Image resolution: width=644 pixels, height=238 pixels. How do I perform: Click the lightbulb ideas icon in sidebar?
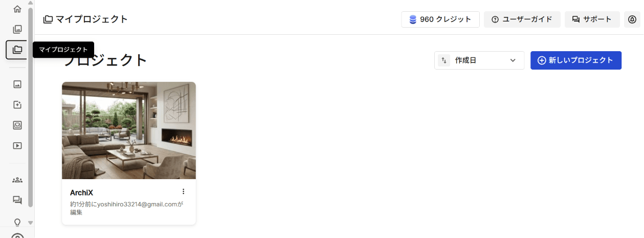17,222
